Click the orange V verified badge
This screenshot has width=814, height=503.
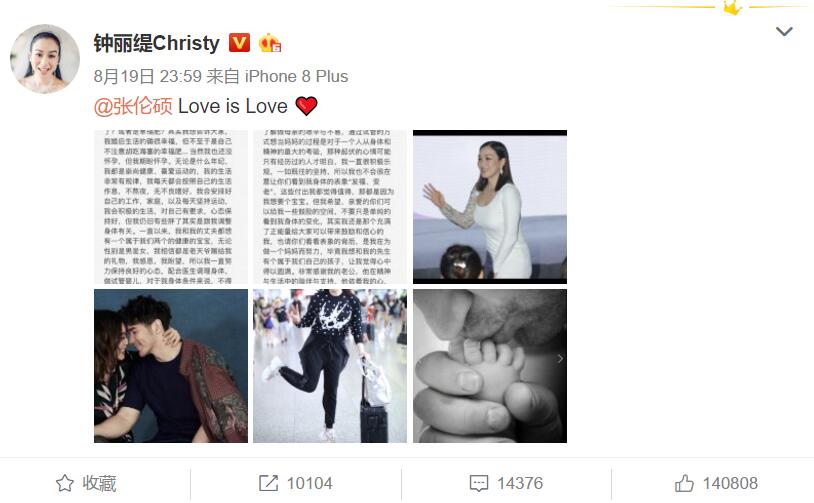pos(239,43)
